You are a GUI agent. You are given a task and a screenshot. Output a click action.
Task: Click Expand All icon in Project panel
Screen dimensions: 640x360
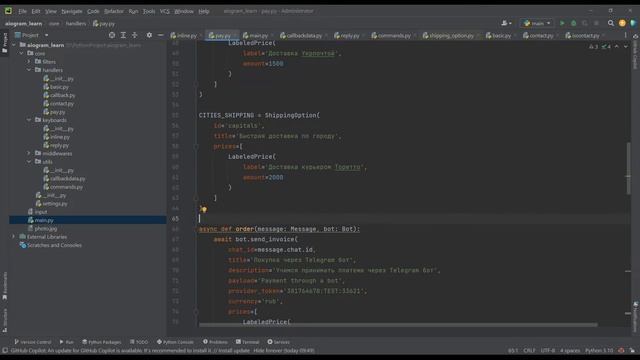123,36
